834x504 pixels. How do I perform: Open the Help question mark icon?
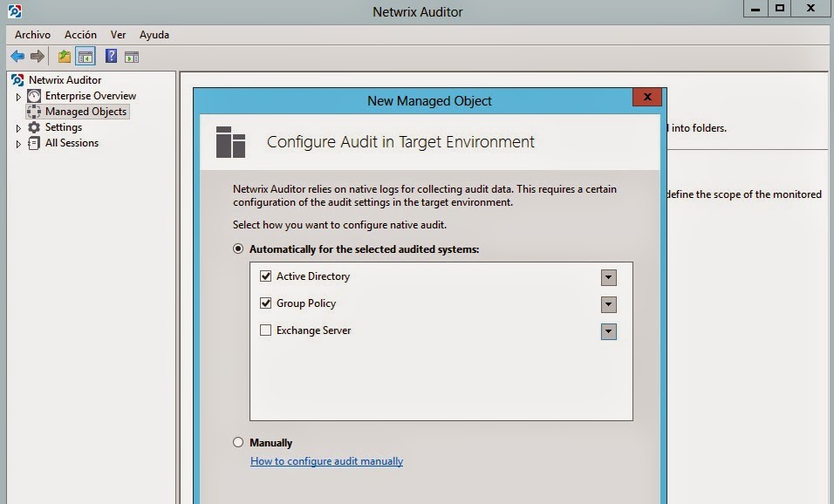pyautogui.click(x=111, y=57)
